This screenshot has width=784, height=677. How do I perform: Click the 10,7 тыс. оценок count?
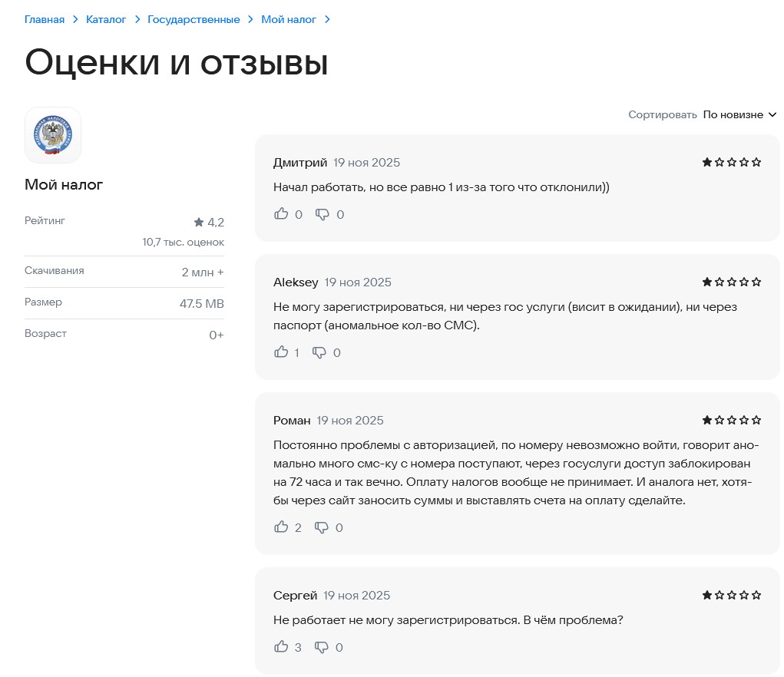[183, 242]
